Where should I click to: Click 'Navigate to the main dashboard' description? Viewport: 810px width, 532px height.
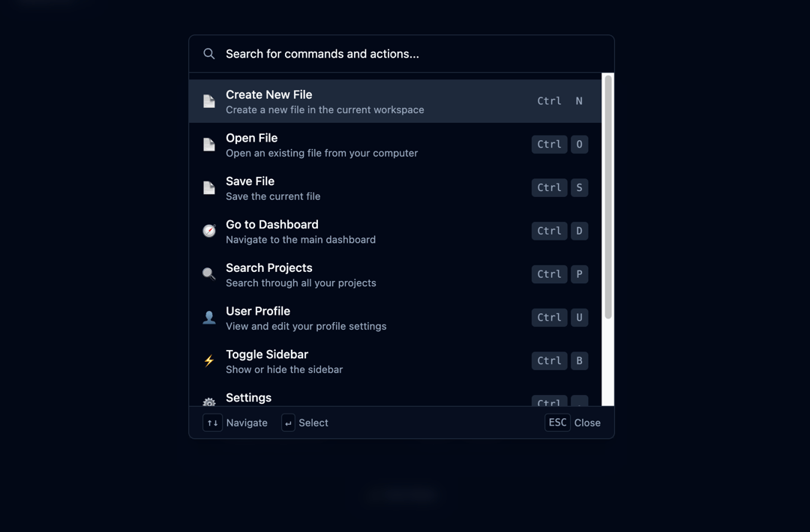coord(301,240)
